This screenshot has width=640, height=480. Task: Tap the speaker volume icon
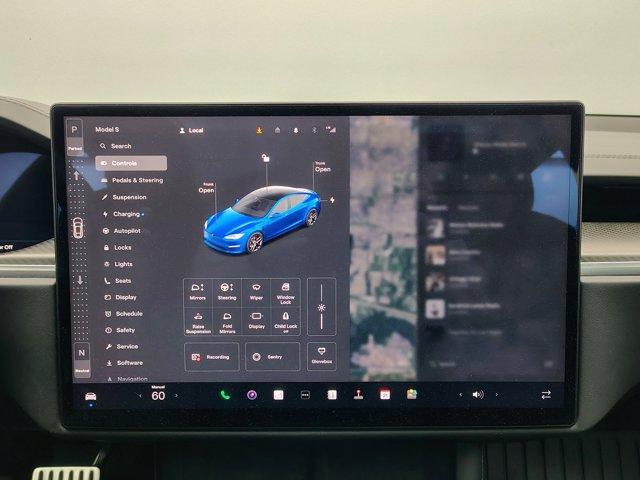click(x=478, y=395)
